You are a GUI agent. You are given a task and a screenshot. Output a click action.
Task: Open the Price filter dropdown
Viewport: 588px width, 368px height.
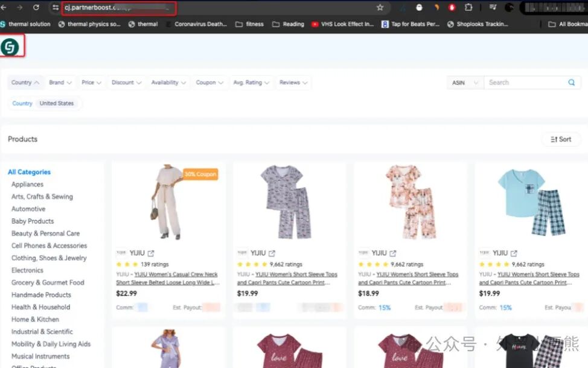(x=92, y=83)
